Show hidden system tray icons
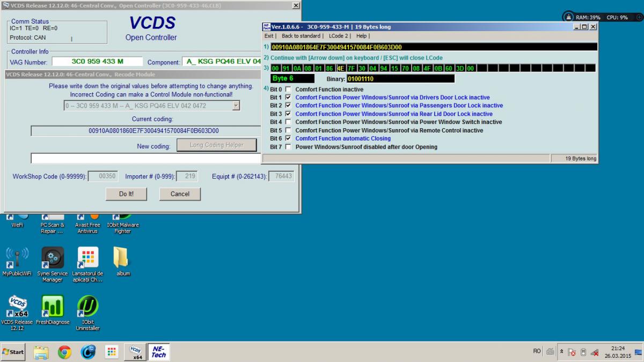This screenshot has width=644, height=362. pyautogui.click(x=562, y=352)
